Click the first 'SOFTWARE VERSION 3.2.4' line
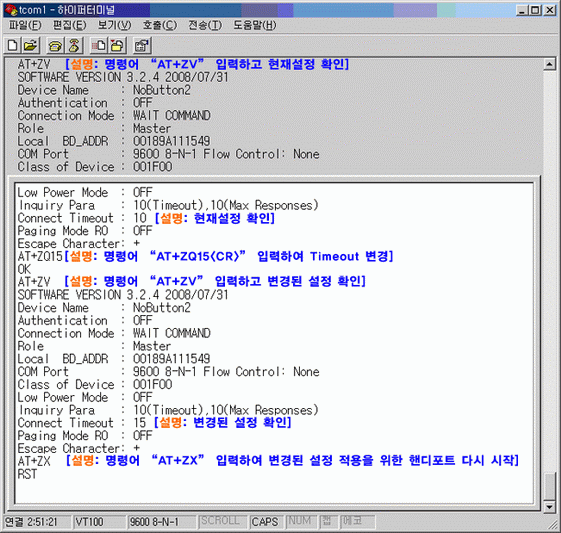This screenshot has width=561, height=533. click(123, 77)
